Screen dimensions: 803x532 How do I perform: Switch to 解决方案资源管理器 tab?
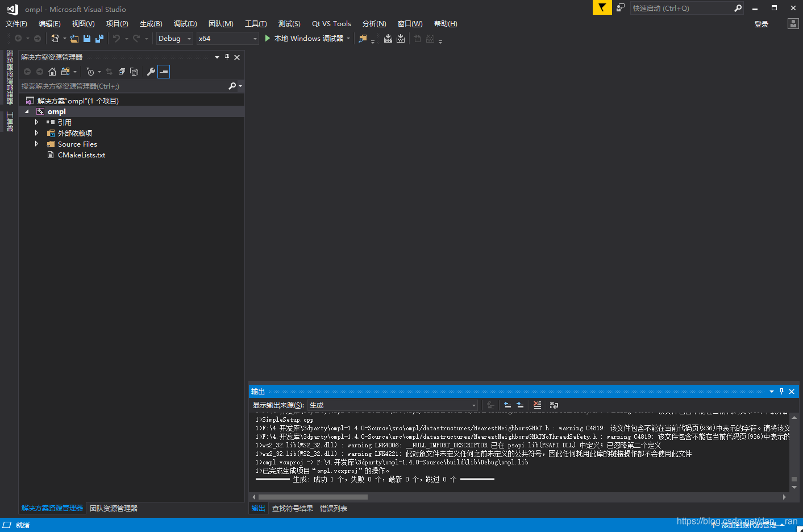click(52, 508)
